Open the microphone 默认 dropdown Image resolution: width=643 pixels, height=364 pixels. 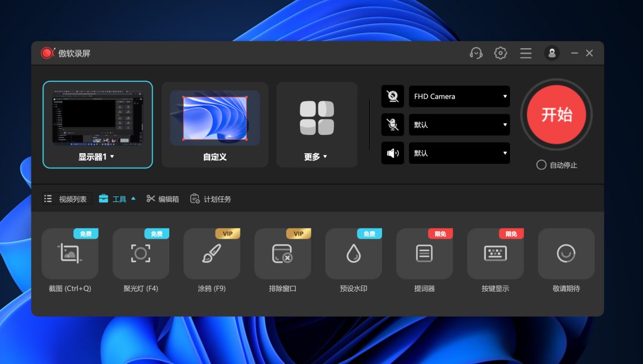tap(459, 125)
